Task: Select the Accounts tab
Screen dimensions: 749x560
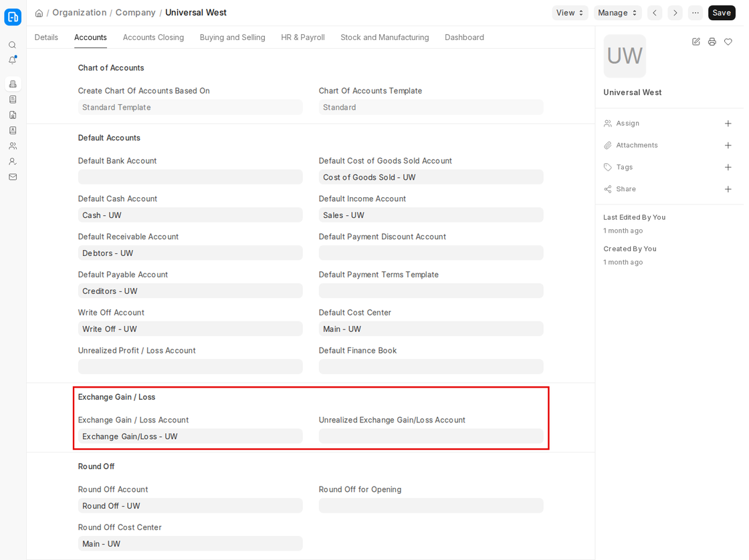Action: [x=90, y=37]
